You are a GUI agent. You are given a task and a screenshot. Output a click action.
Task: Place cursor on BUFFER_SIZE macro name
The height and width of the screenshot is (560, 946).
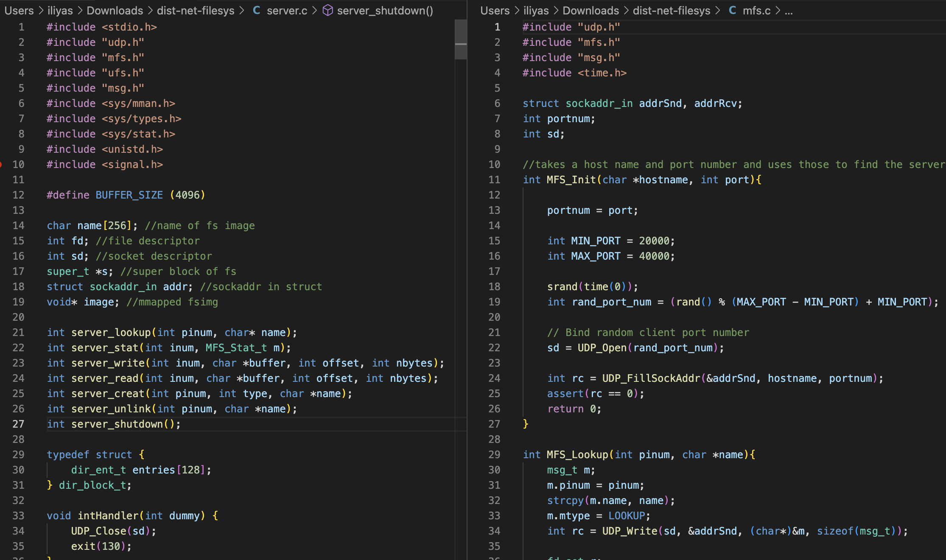click(129, 195)
